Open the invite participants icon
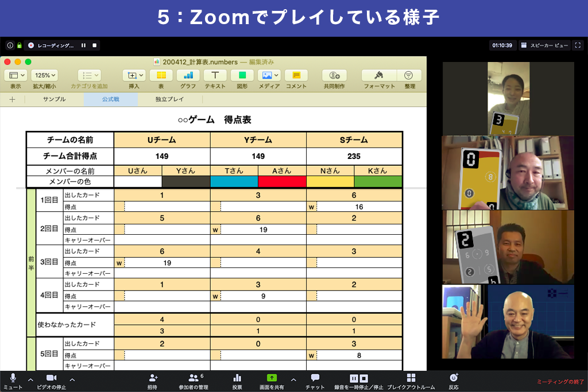This screenshot has width=588, height=392. pos(153,378)
